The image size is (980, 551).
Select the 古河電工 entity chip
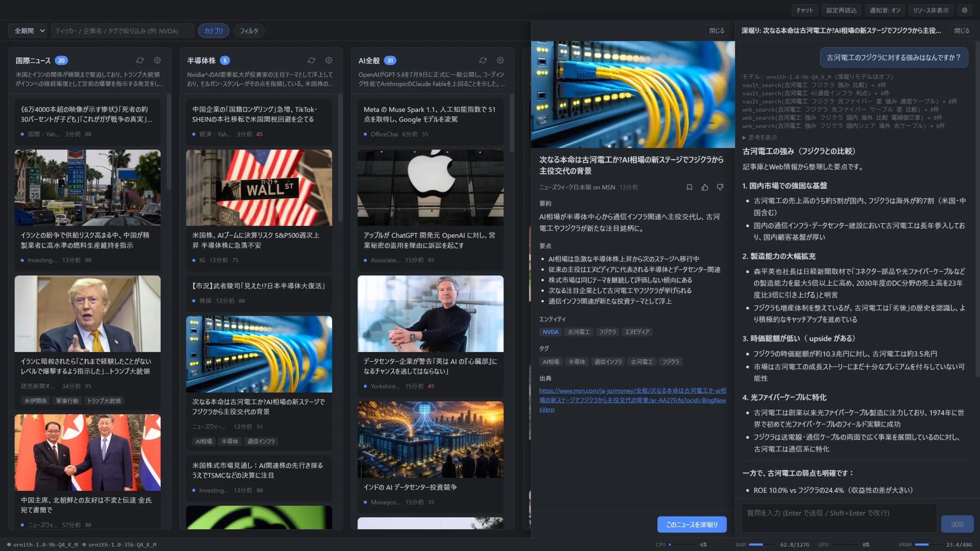click(x=579, y=332)
